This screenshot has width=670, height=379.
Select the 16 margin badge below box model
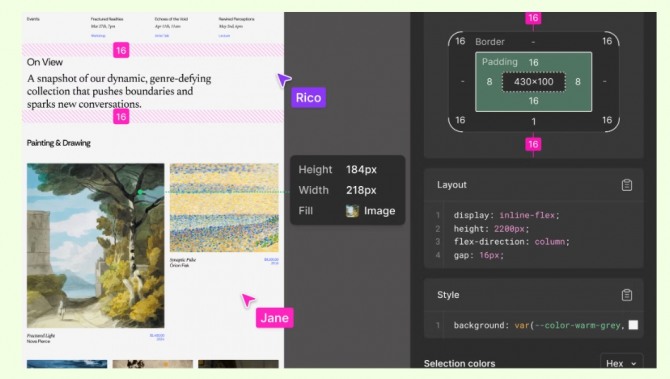point(533,144)
